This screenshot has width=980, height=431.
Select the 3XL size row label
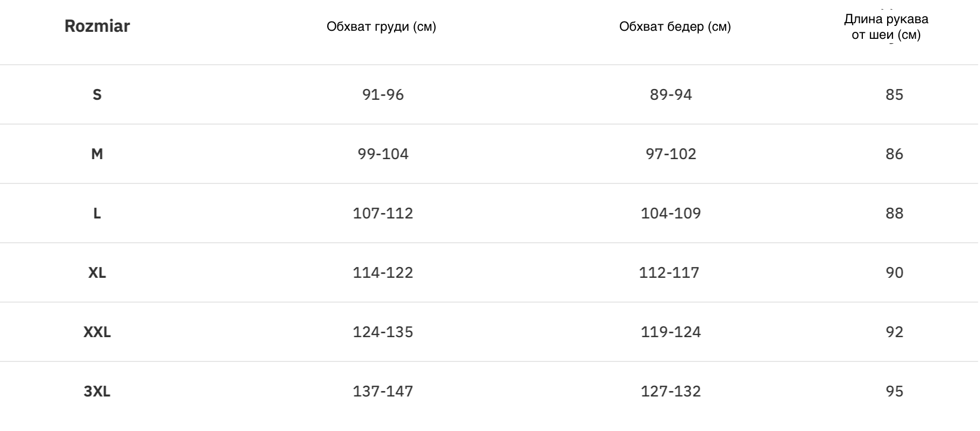(x=97, y=392)
